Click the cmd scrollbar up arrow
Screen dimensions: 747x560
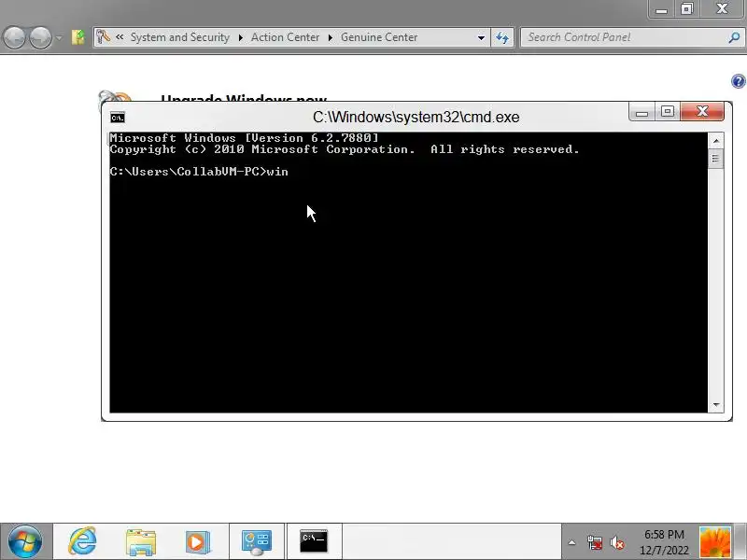(715, 141)
